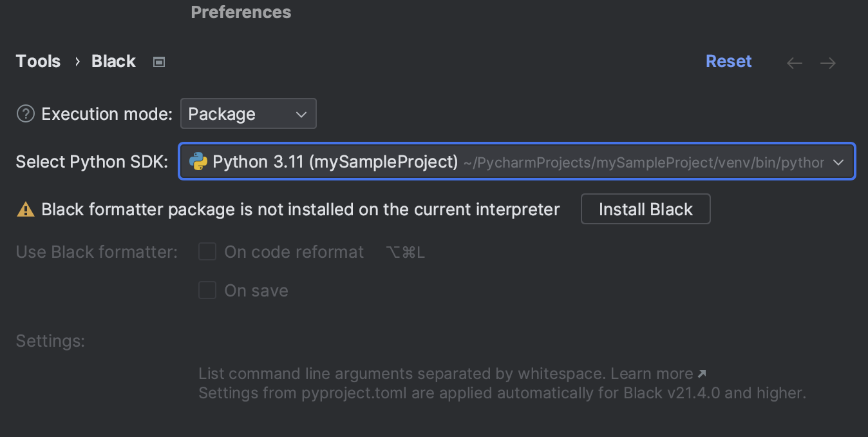Click the forward navigation arrow

click(828, 63)
